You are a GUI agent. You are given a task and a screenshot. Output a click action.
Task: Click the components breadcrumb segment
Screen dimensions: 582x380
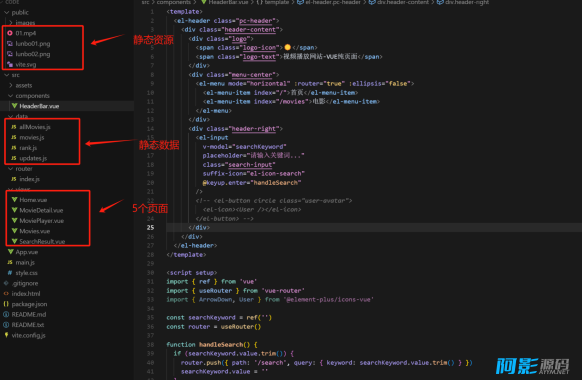tap(174, 2)
